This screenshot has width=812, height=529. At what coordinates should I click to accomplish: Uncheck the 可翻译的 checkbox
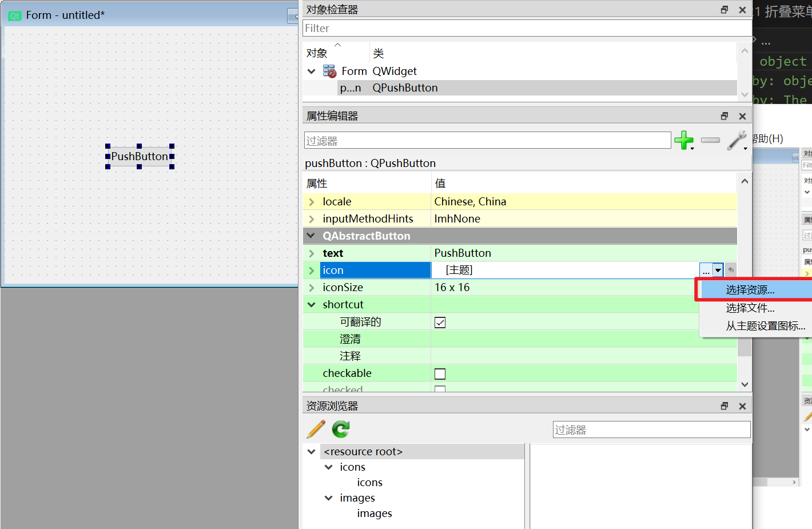440,323
